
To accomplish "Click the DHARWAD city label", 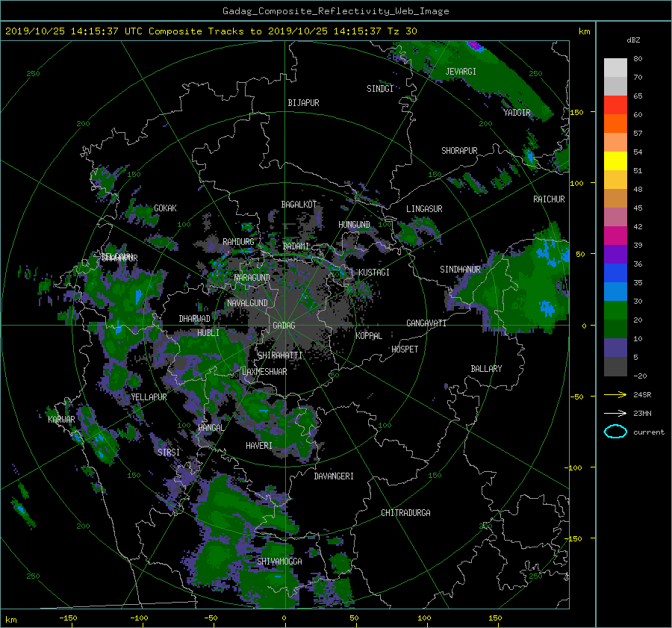I will click(x=195, y=319).
